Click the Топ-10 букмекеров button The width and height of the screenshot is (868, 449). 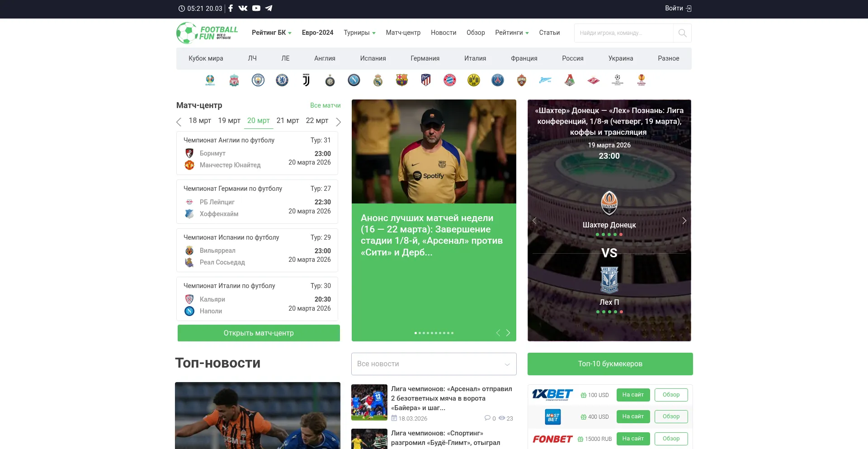(610, 364)
